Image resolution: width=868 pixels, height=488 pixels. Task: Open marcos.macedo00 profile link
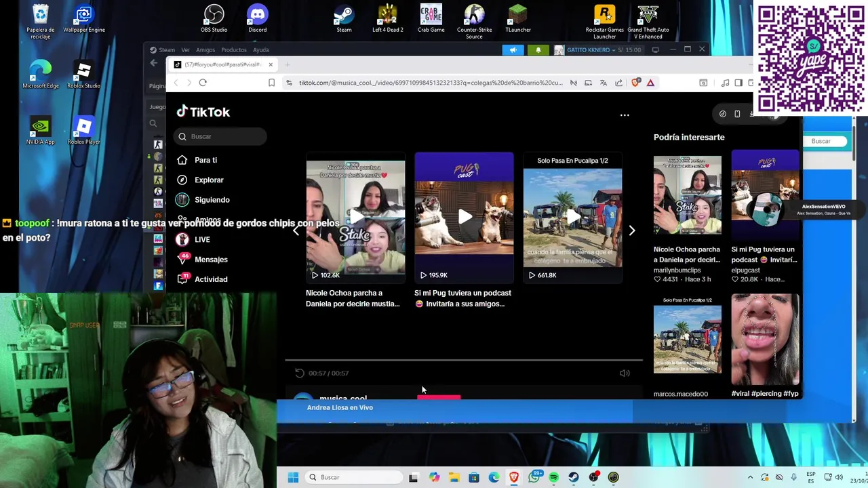(x=681, y=394)
